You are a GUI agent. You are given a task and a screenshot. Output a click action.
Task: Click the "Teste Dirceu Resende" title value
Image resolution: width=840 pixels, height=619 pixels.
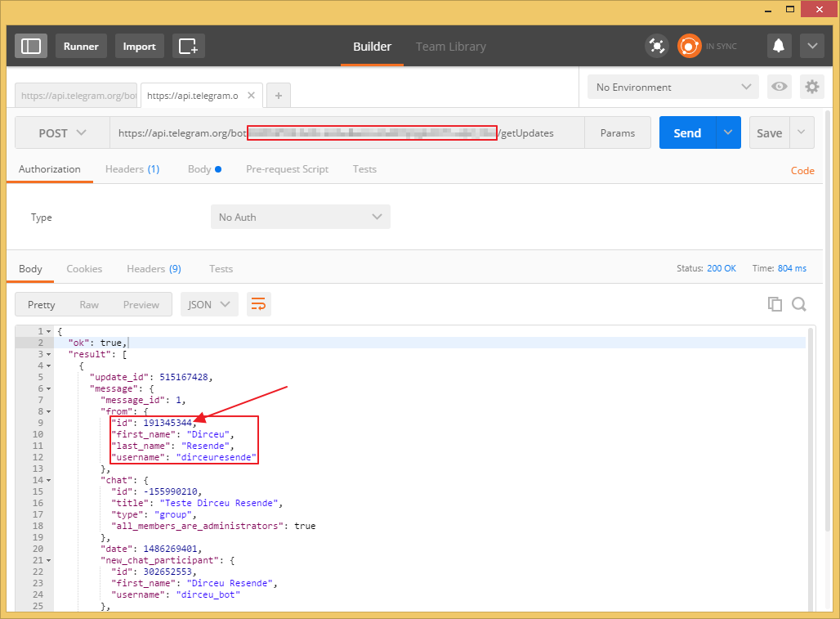tap(219, 503)
